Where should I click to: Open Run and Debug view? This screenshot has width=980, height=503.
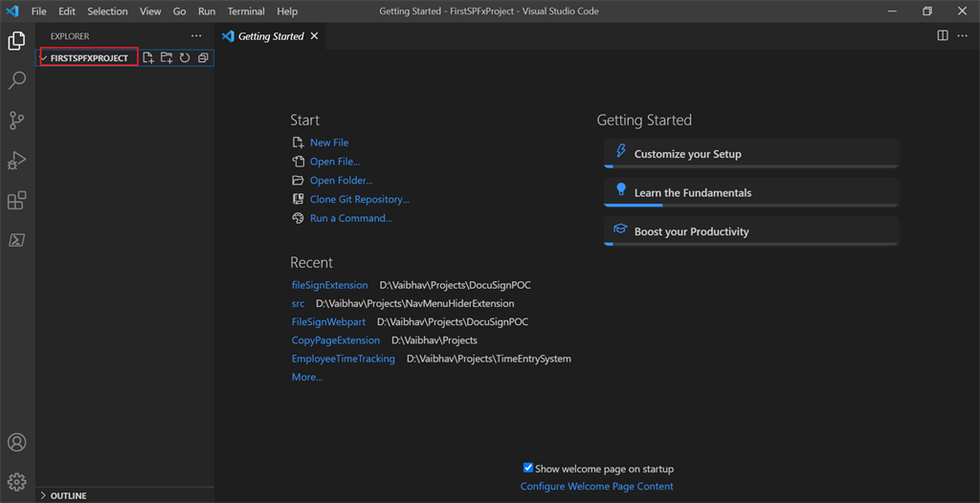[17, 161]
